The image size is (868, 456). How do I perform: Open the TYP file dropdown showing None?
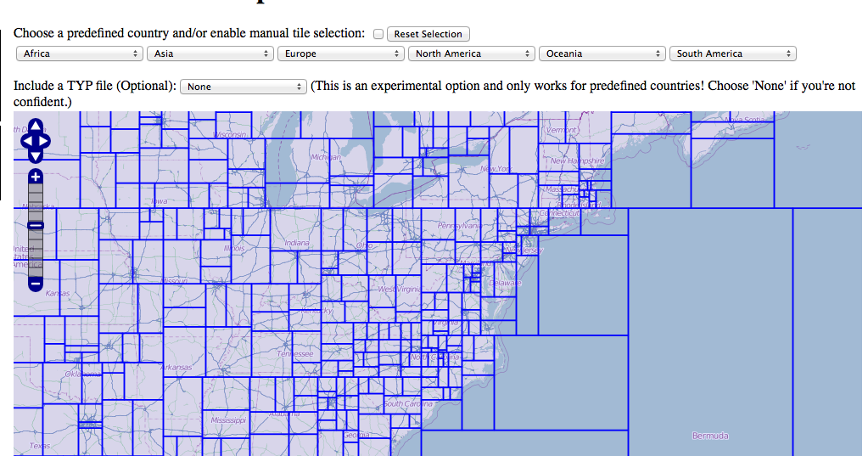click(x=244, y=87)
